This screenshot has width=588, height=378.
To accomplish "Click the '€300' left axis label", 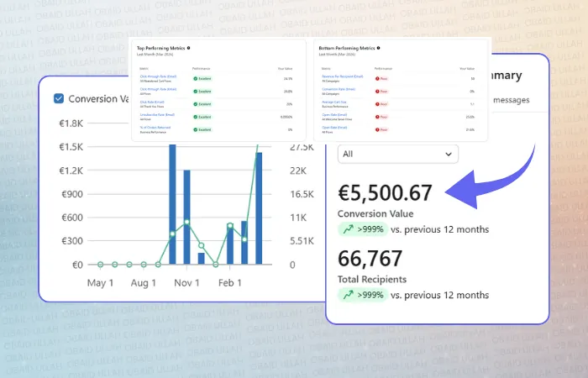I will [x=72, y=241].
